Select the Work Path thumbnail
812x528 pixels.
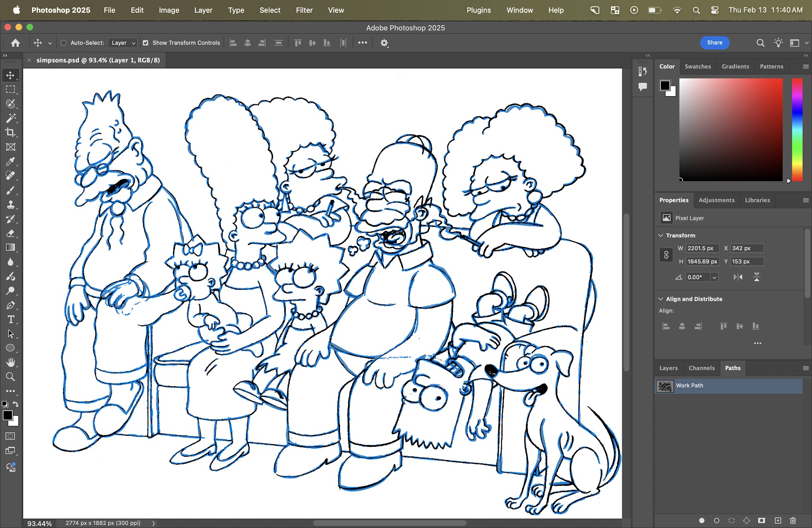(665, 386)
